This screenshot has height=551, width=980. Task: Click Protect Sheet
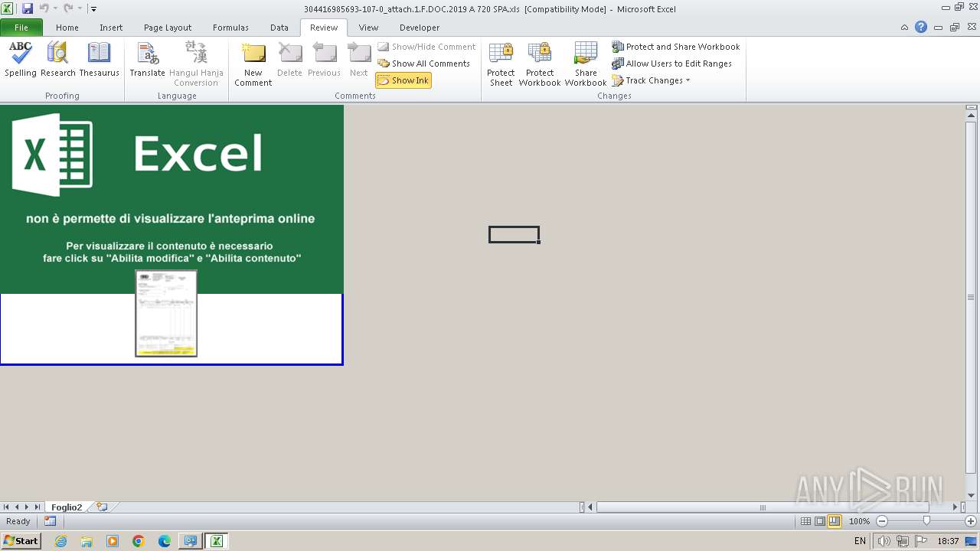[x=501, y=64]
